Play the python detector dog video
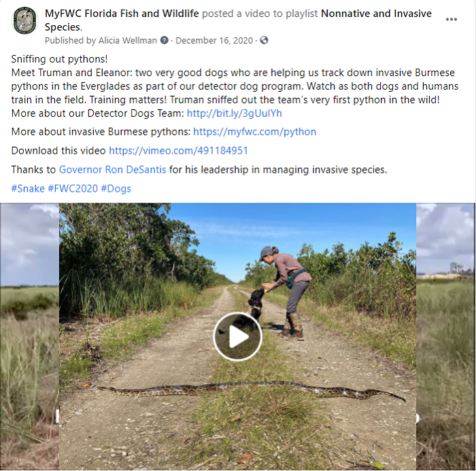Viewport: 476px width, 471px height. (237, 336)
